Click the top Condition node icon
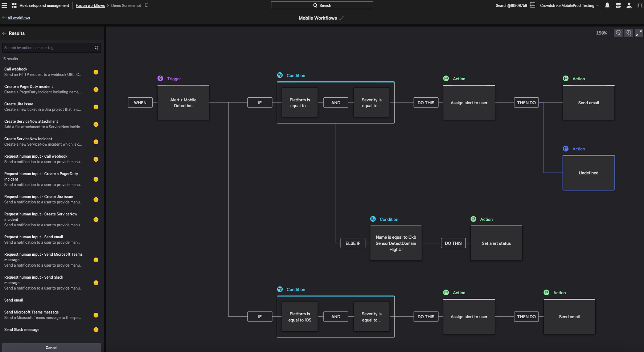The image size is (644, 352). click(280, 75)
